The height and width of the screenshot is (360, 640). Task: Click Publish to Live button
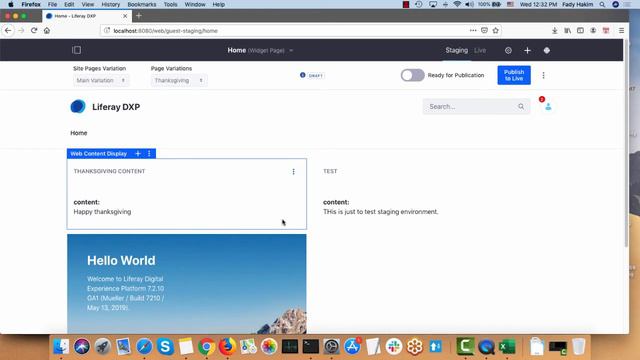click(x=514, y=75)
